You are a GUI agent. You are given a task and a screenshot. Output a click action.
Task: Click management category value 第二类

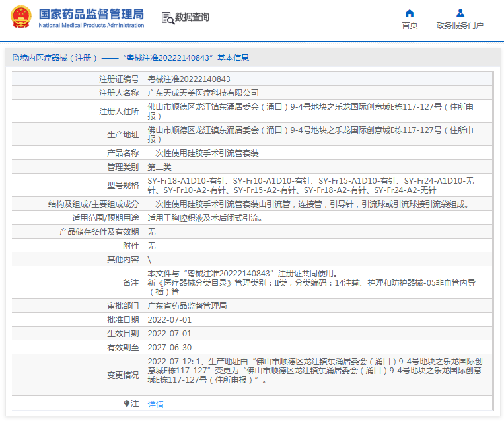(159, 167)
